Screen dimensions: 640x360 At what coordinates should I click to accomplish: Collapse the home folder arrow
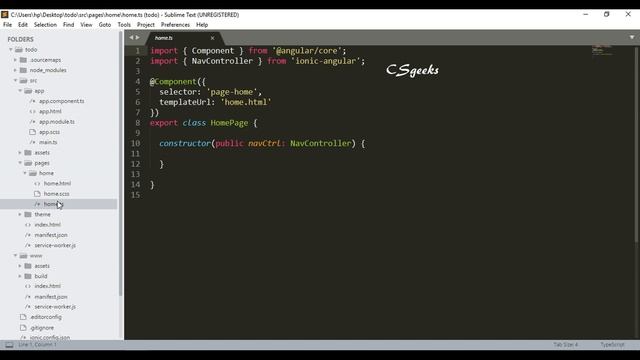pos(25,173)
